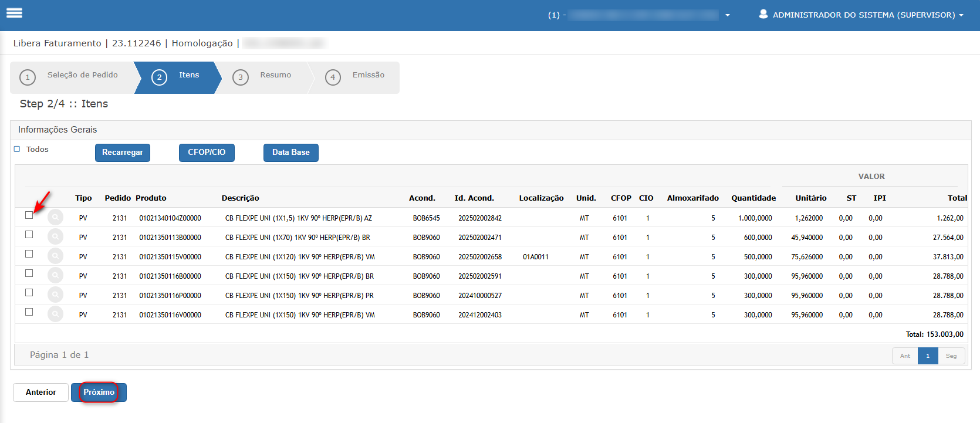Click magnifier icon for product 01021340104Z00000
980x423 pixels.
(x=55, y=218)
